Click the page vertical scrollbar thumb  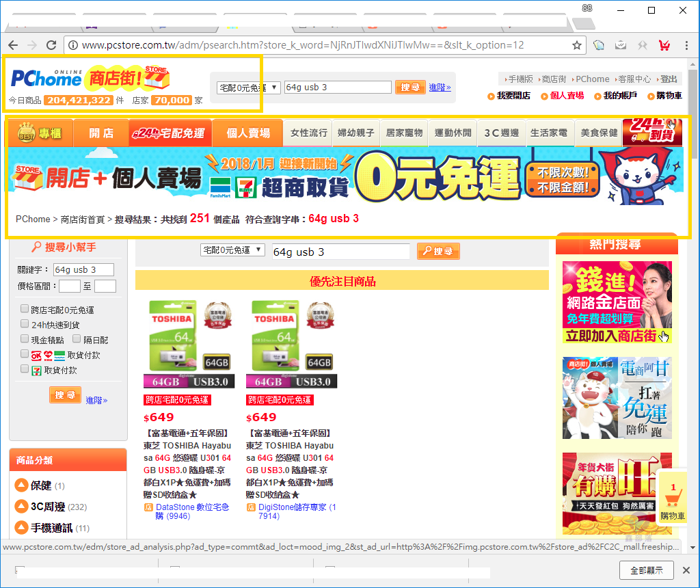click(x=692, y=114)
